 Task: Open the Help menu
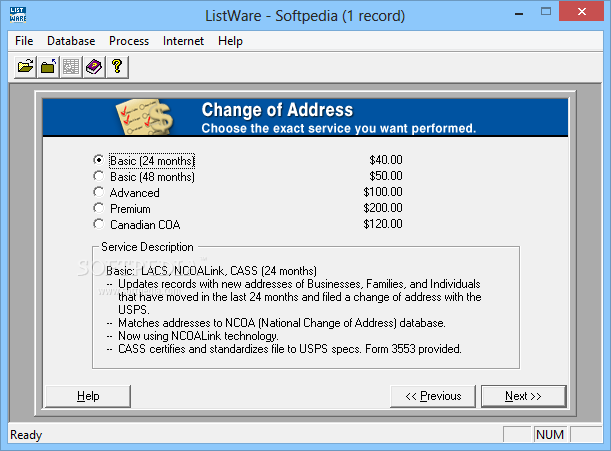230,41
